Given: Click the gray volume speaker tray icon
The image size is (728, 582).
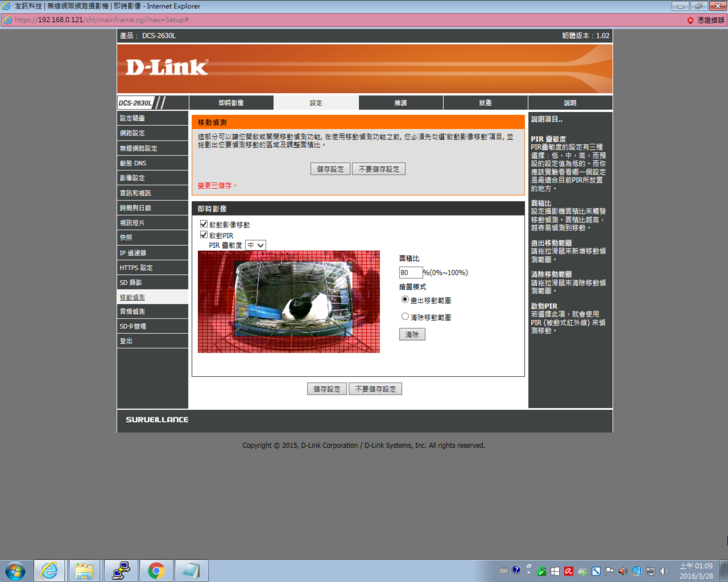Looking at the screenshot, I should coord(664,571).
